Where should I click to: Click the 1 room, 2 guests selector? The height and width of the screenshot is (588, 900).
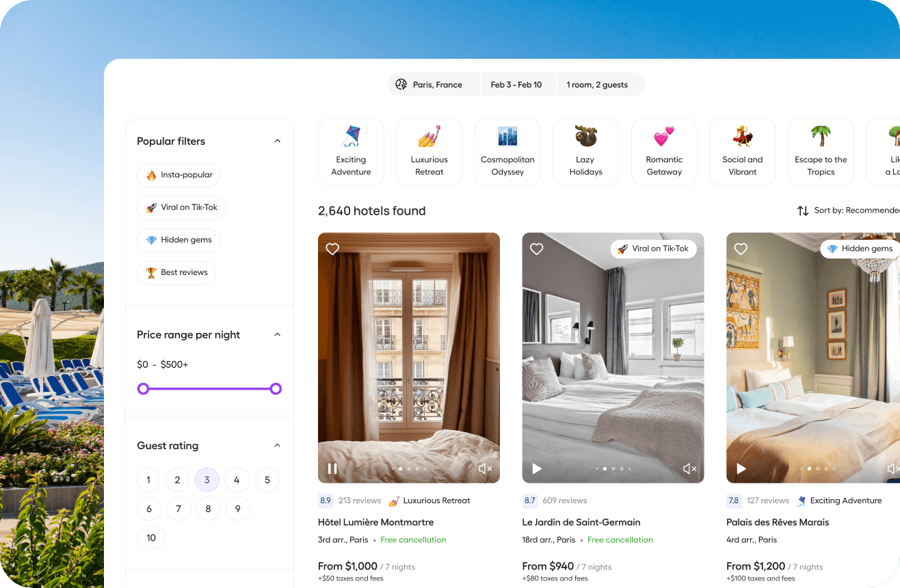[x=597, y=85]
